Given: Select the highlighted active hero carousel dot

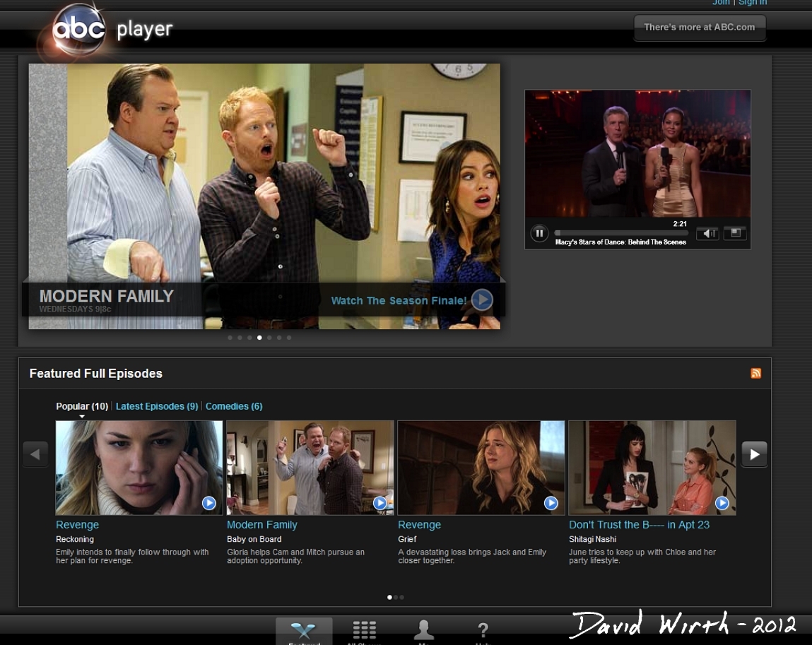Looking at the screenshot, I should (x=259, y=338).
